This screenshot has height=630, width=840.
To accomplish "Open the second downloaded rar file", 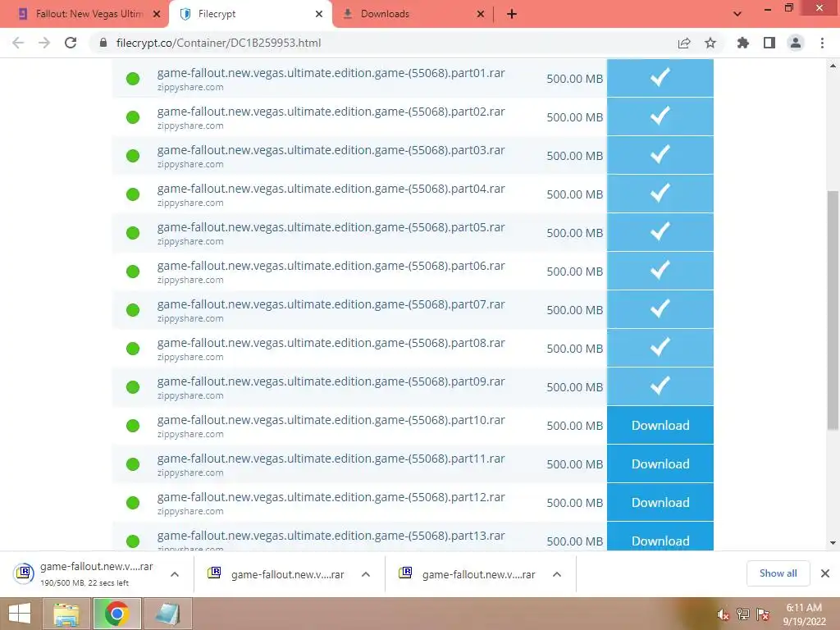I will point(276,574).
